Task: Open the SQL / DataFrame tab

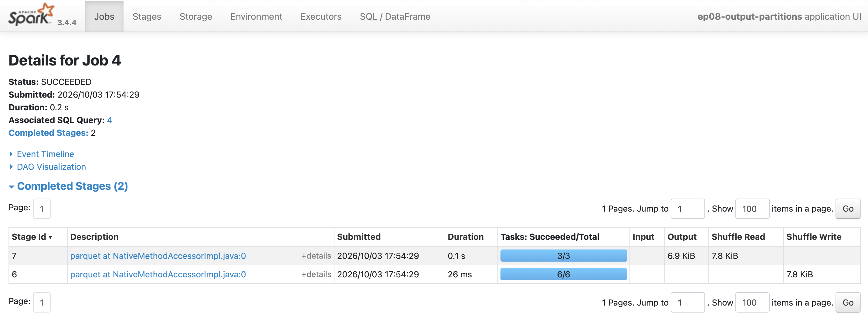Action: [395, 16]
